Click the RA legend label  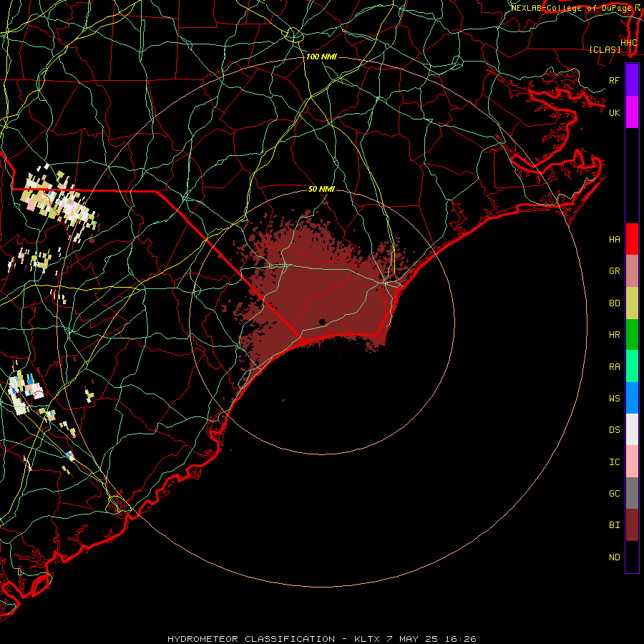tap(614, 367)
